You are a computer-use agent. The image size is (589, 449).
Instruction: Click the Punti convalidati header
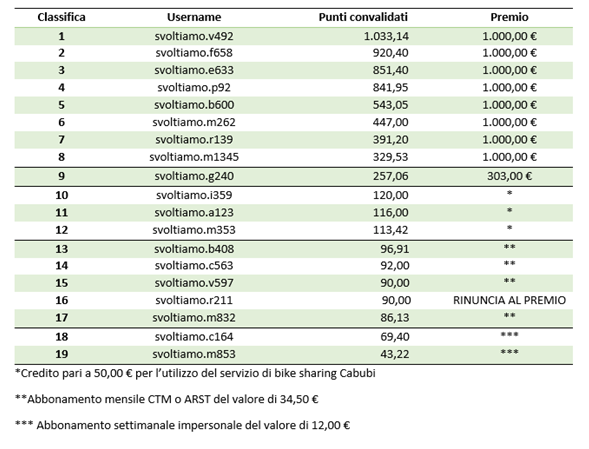click(x=363, y=17)
